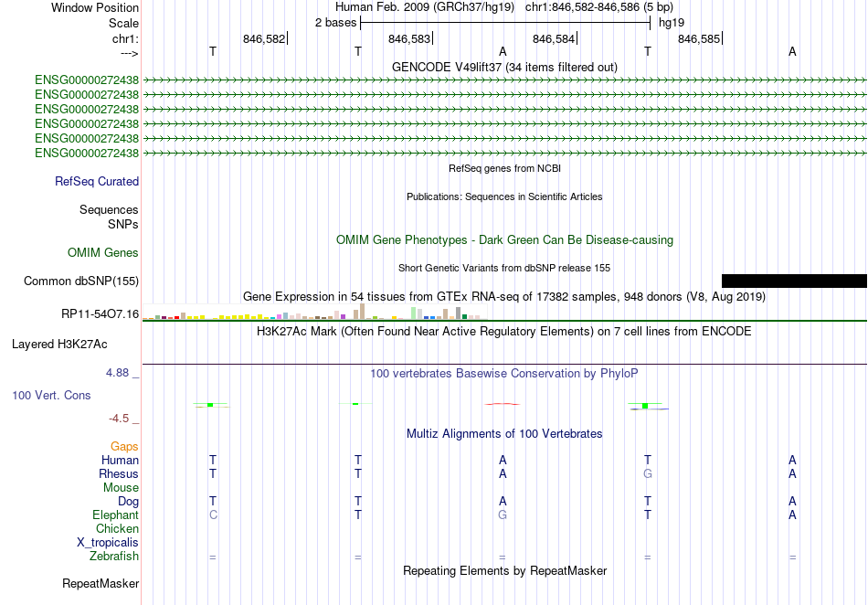Click the SNPs track label

tap(123, 224)
